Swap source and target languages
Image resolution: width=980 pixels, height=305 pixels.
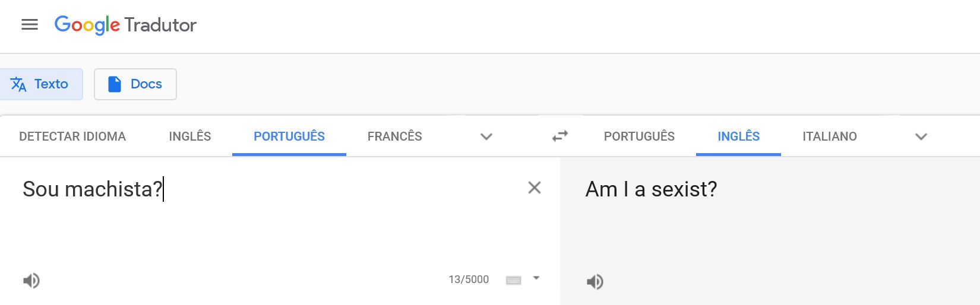pos(559,136)
